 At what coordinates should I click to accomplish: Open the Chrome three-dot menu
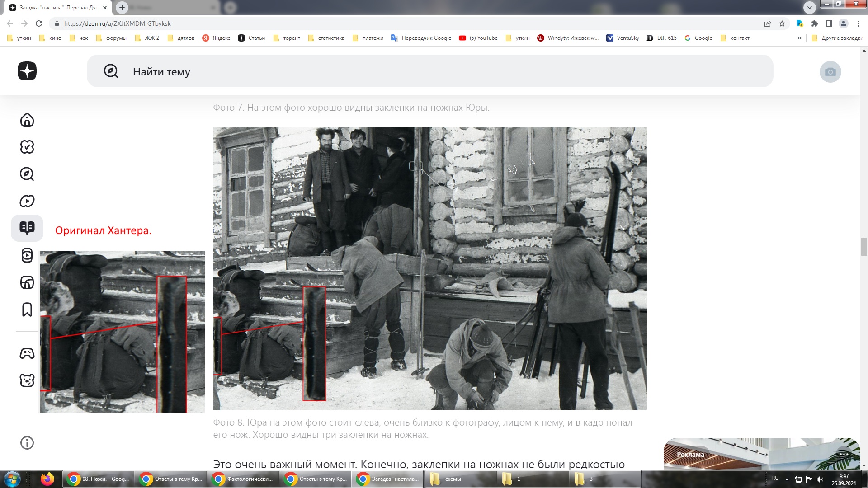pos(858,23)
